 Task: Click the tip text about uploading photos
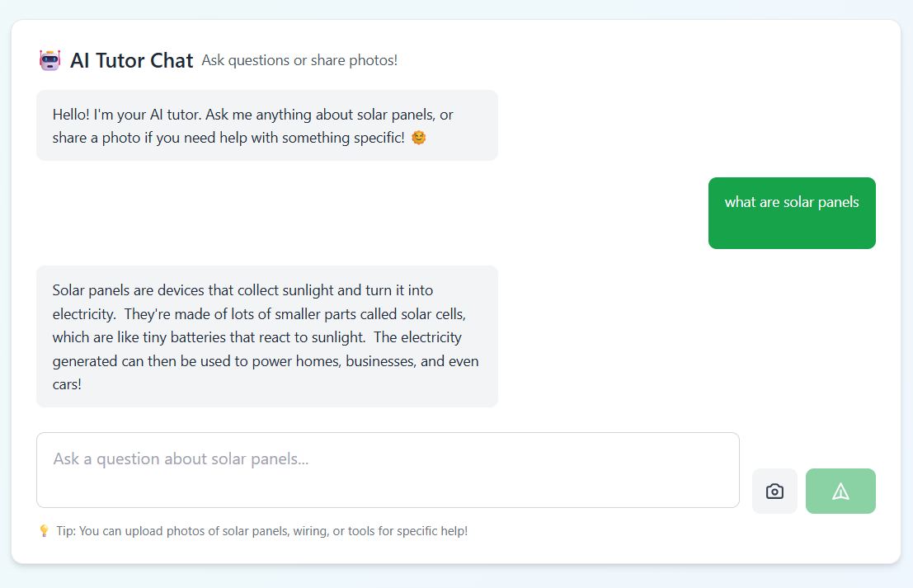[x=262, y=531]
